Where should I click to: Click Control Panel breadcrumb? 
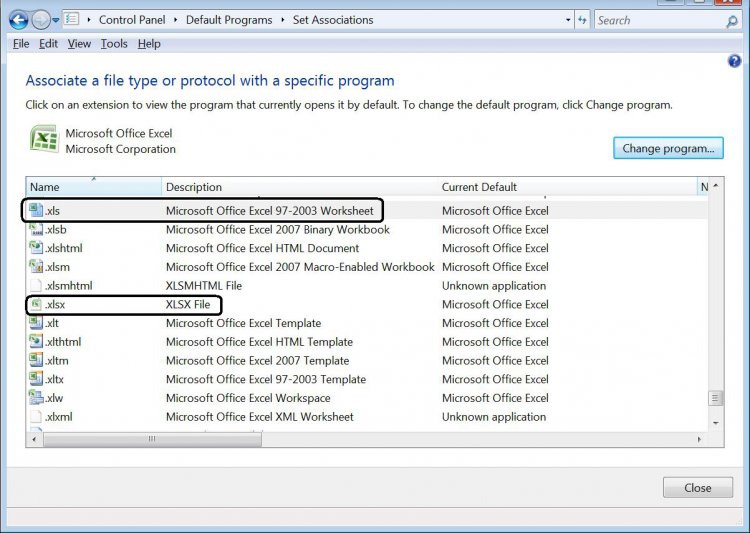pyautogui.click(x=132, y=20)
